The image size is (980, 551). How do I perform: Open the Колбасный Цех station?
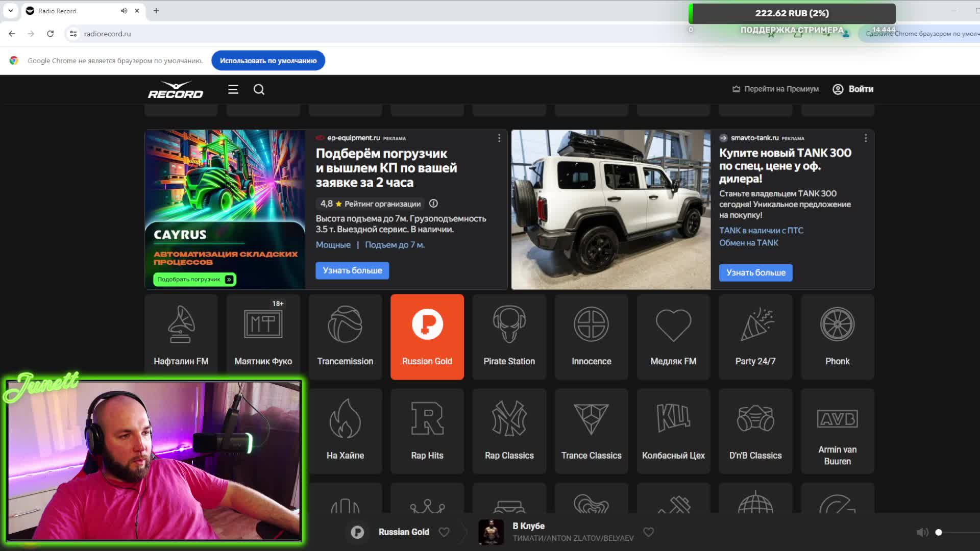tap(673, 431)
